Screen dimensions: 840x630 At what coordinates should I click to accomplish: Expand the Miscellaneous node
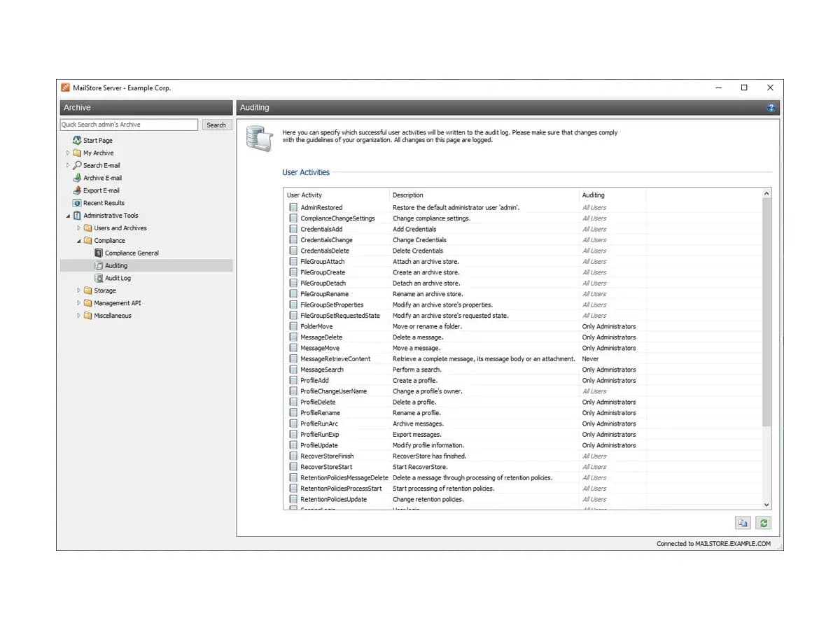tap(78, 316)
